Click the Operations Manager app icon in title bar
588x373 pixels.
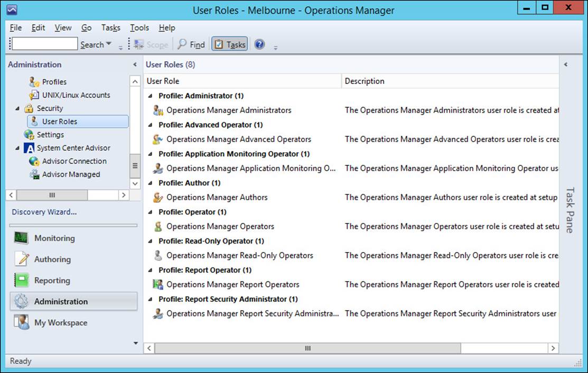coord(12,10)
